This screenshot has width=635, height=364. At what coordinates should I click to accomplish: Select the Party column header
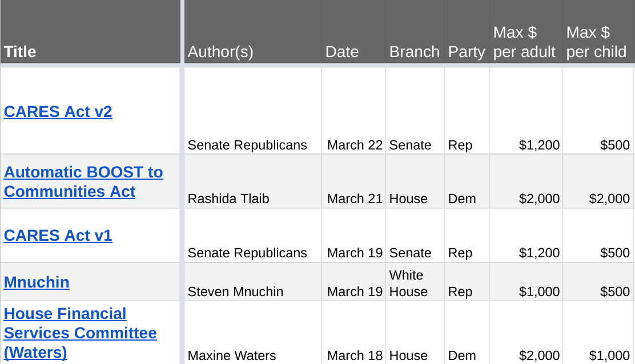click(x=467, y=31)
